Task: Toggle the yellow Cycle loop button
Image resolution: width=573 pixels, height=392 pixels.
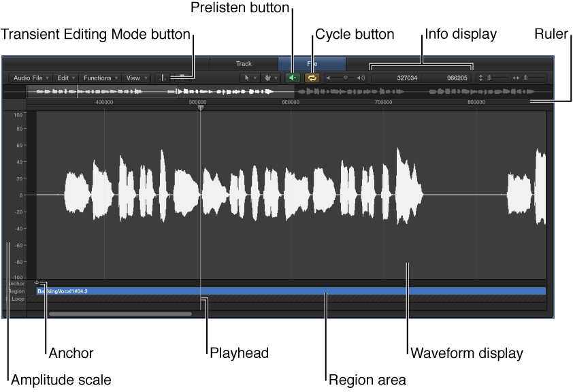Action: point(312,78)
